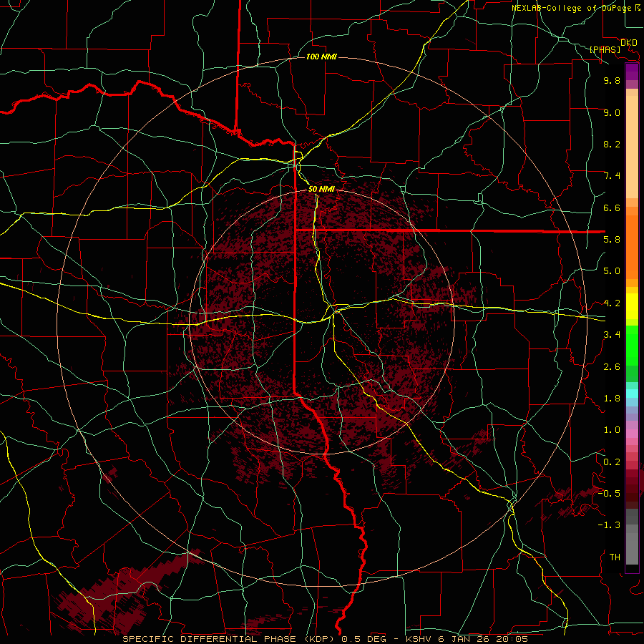Click the "KSHV" radar station identifier
The image size is (644, 644).
point(420,639)
